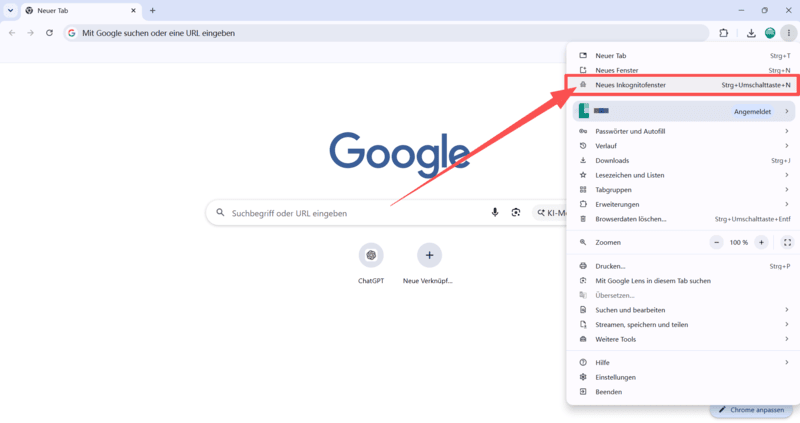
Task: Click the Angemeldet status label
Action: click(x=753, y=112)
